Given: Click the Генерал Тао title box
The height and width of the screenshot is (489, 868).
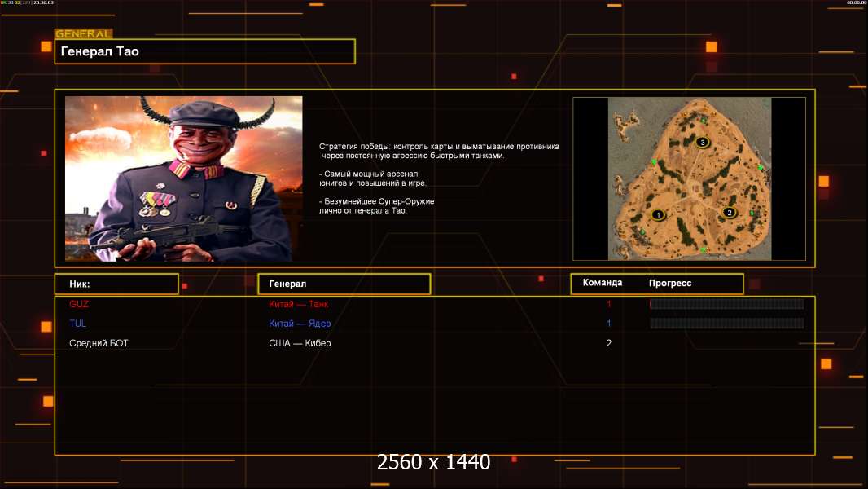Looking at the screenshot, I should tap(205, 51).
